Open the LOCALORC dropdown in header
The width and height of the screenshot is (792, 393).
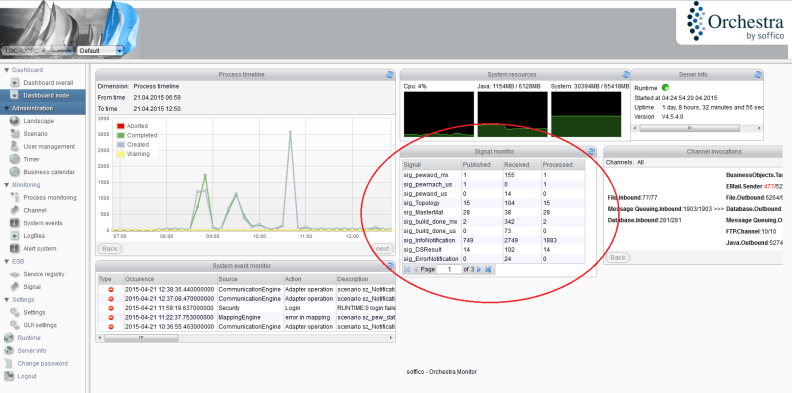(x=37, y=51)
